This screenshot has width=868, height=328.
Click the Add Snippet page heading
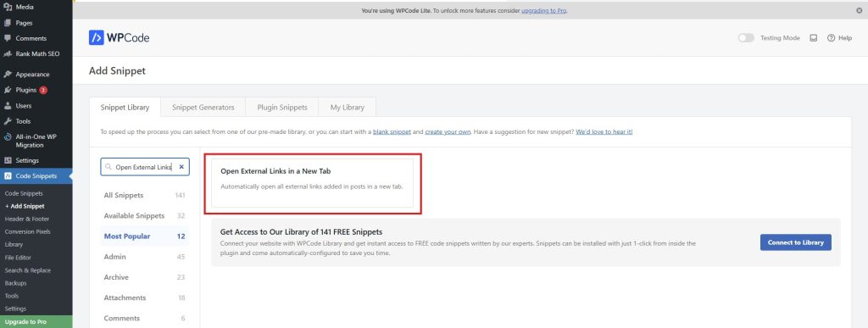click(117, 71)
